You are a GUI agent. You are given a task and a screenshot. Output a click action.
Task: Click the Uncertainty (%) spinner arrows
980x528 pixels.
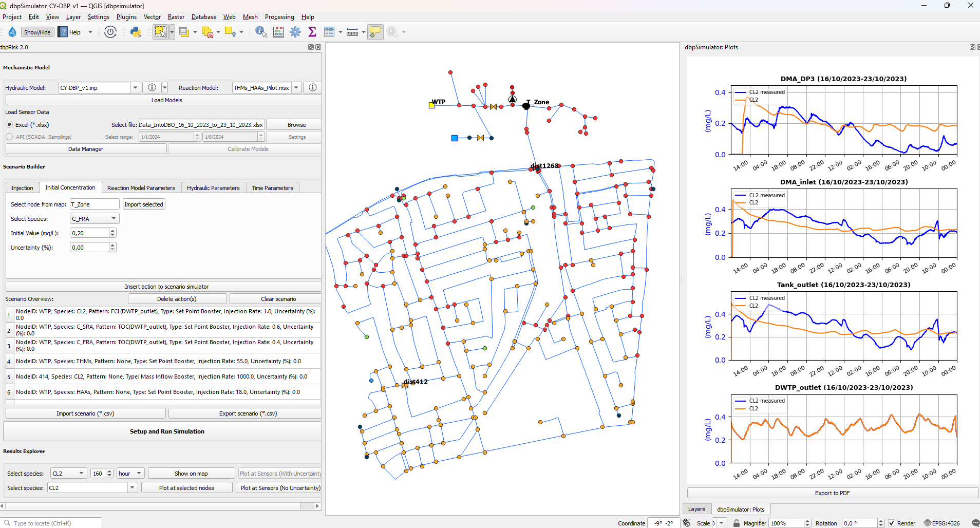tap(112, 248)
